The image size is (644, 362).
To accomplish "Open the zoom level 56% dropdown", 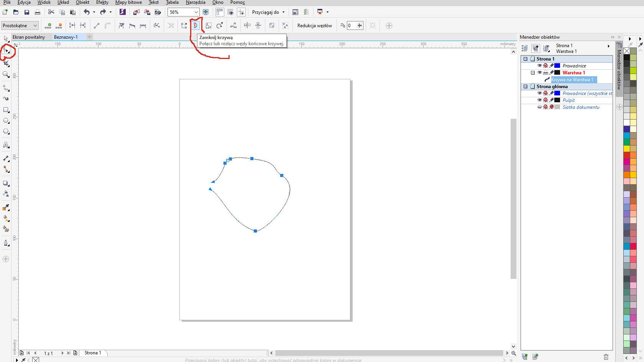I will click(x=196, y=12).
